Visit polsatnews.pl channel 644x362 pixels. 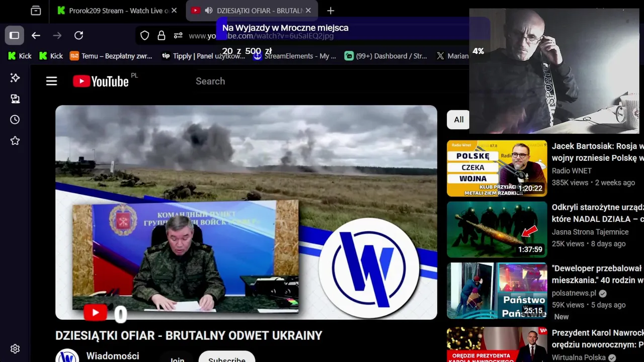[x=574, y=293]
